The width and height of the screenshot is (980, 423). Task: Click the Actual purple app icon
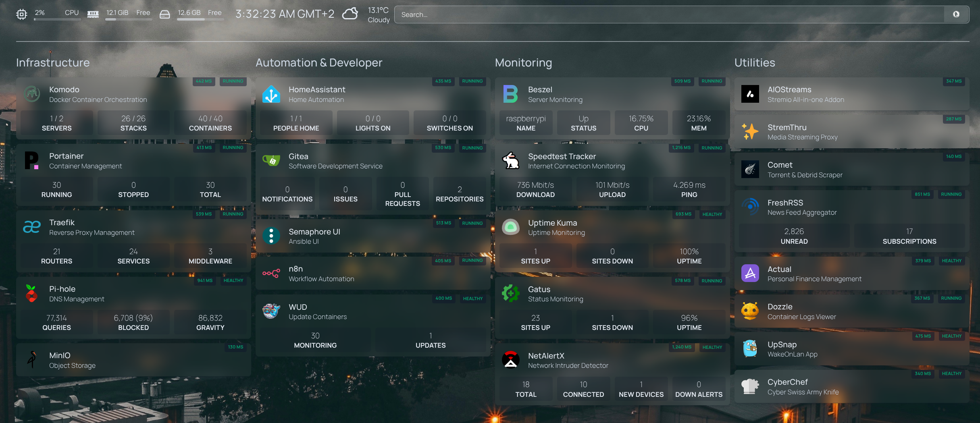coord(750,274)
